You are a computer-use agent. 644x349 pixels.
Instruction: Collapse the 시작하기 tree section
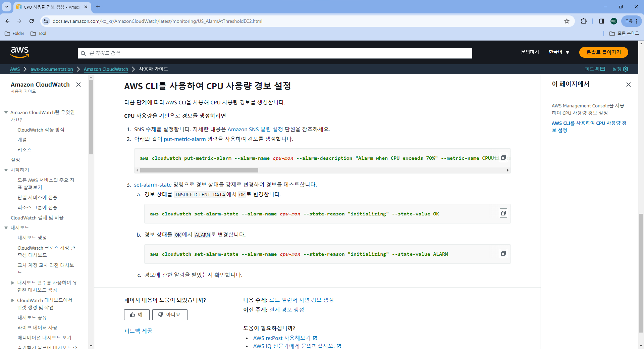pos(6,170)
